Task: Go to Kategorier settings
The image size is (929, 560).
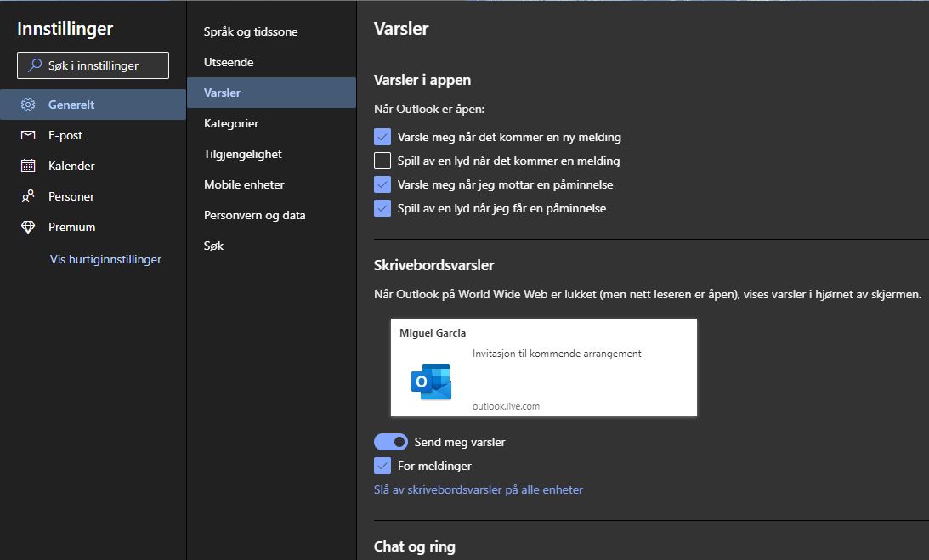Action: [x=231, y=123]
